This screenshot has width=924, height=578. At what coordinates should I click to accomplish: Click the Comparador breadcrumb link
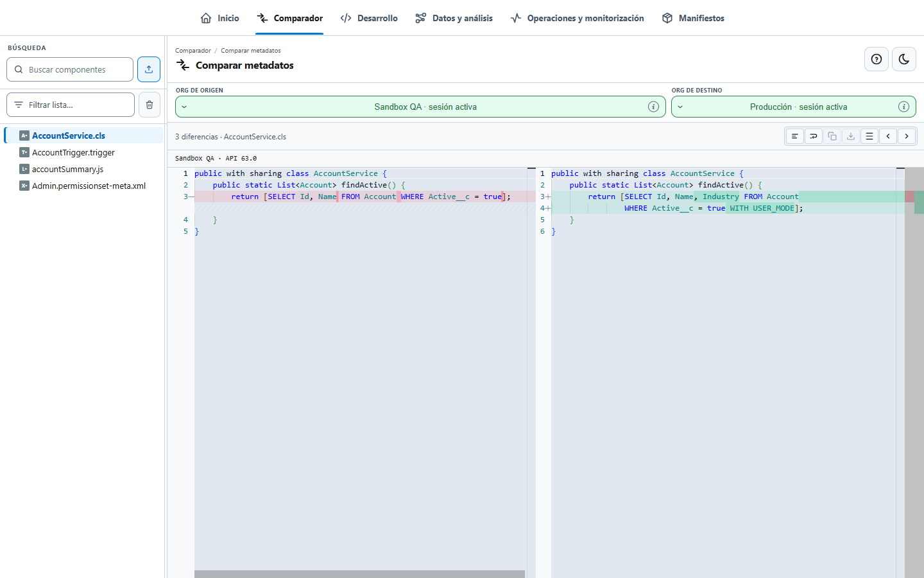coord(193,51)
